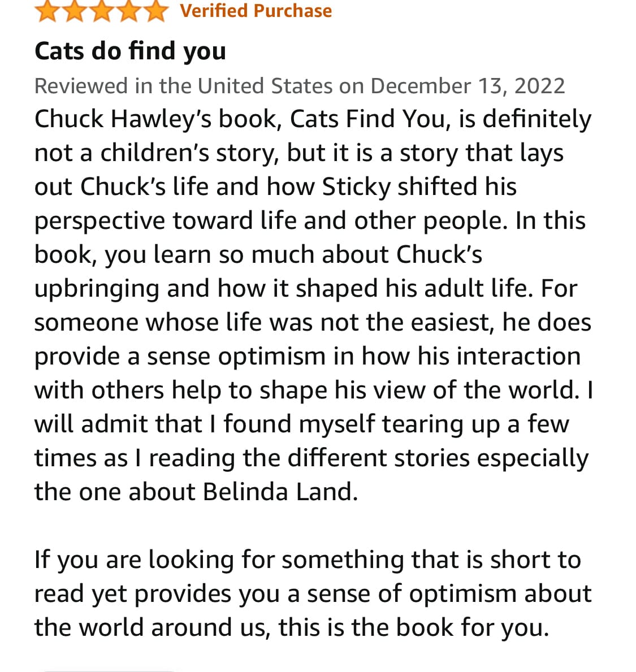The width and height of the screenshot is (636, 672).
Task: Click the date 'December 13, 2022'
Action: (468, 86)
